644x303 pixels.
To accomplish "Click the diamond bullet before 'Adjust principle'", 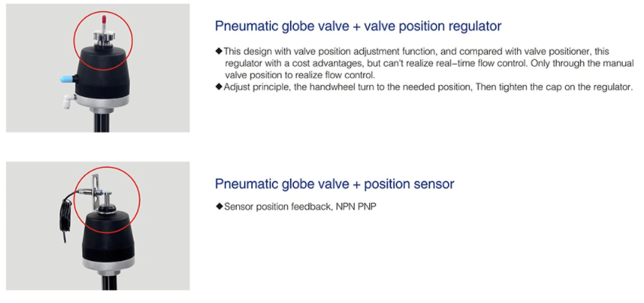I will pyautogui.click(x=219, y=87).
